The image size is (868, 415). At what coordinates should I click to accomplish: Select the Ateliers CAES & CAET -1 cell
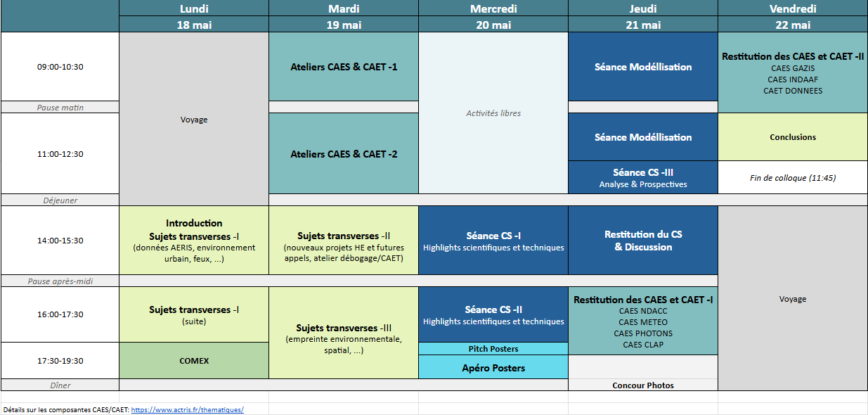[x=344, y=68]
